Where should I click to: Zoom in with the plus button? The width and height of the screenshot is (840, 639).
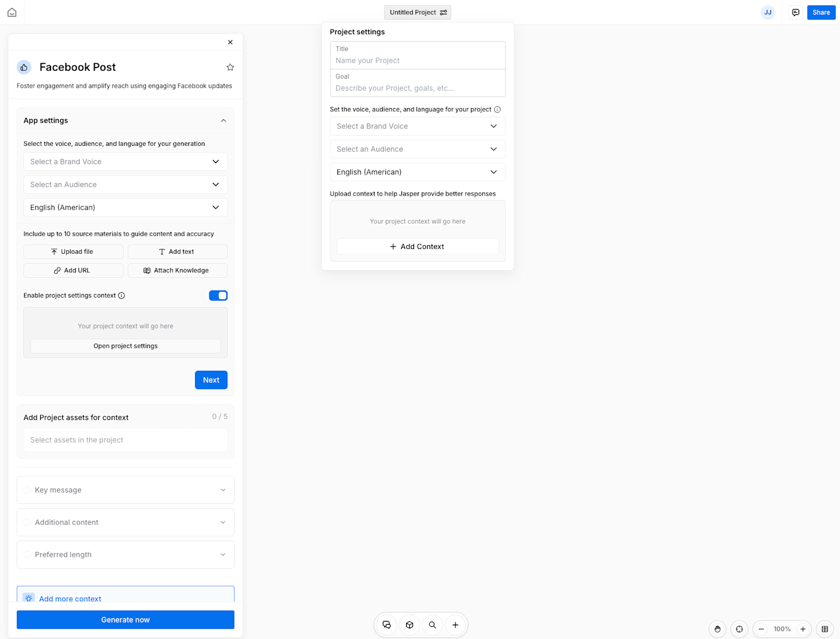tap(803, 629)
